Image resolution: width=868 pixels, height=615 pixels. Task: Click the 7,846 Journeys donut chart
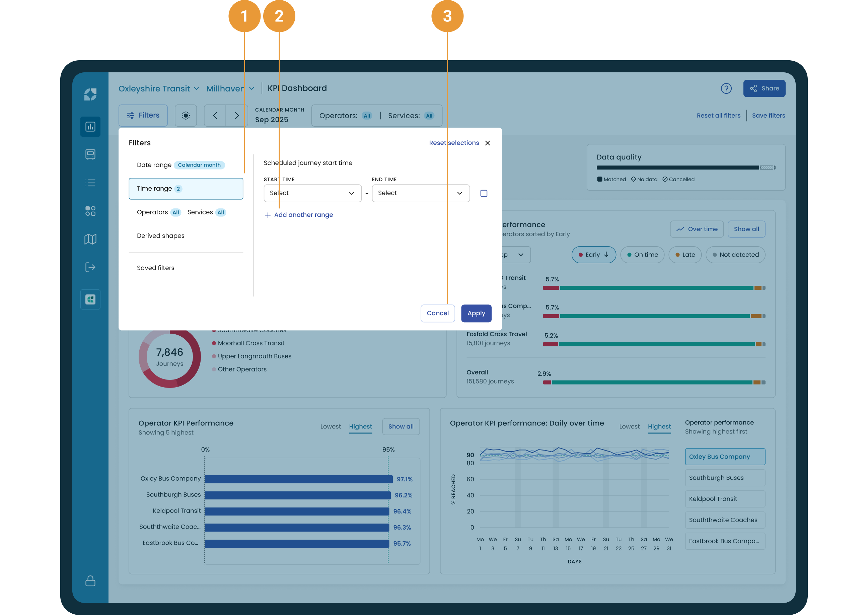[169, 357]
